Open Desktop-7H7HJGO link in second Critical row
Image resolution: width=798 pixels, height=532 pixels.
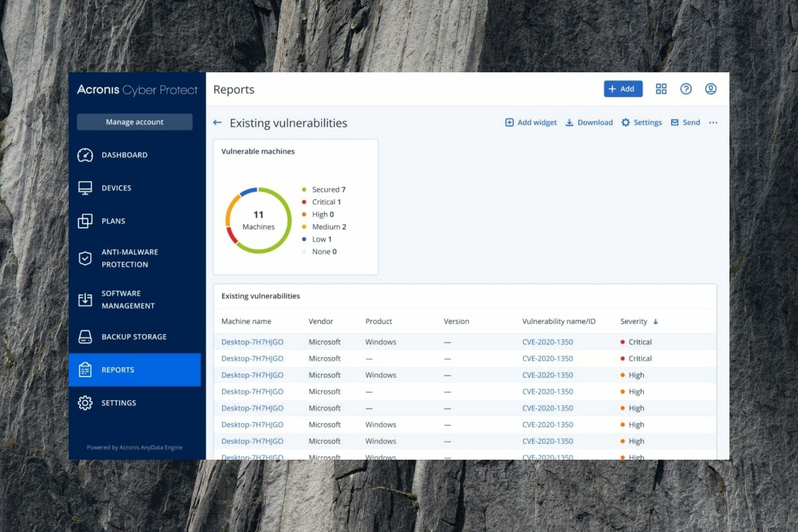(x=252, y=358)
